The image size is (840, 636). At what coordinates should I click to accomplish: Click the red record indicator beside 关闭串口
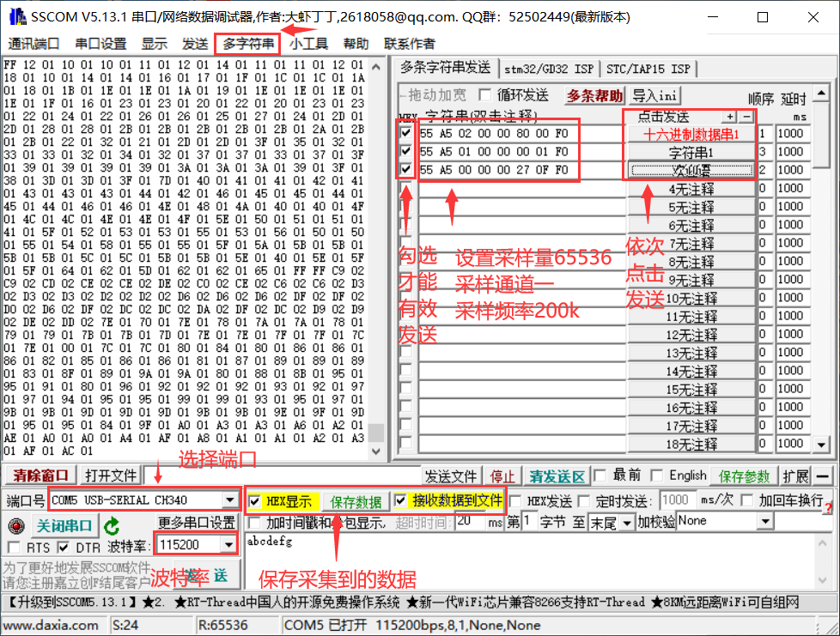[x=15, y=526]
